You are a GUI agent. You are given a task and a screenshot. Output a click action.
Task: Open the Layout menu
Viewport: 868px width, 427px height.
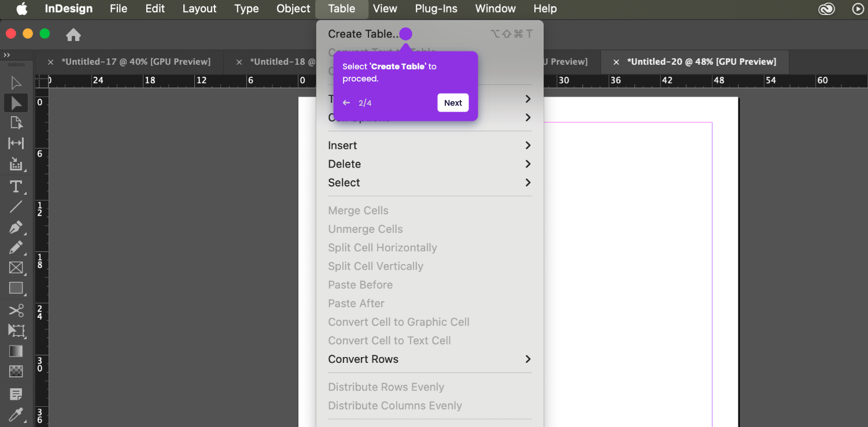point(200,9)
